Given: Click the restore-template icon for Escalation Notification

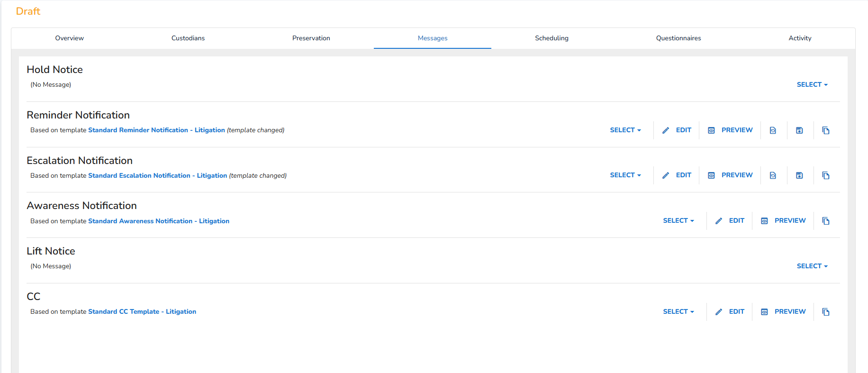Looking at the screenshot, I should [x=773, y=175].
